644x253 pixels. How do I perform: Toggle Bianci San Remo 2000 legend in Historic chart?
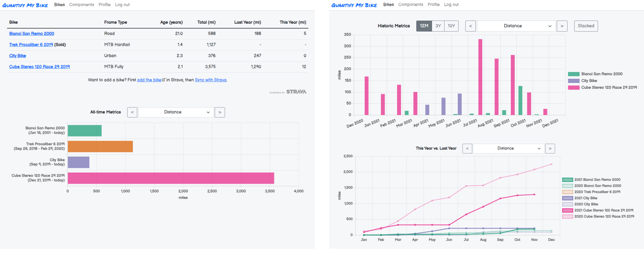[x=595, y=74]
